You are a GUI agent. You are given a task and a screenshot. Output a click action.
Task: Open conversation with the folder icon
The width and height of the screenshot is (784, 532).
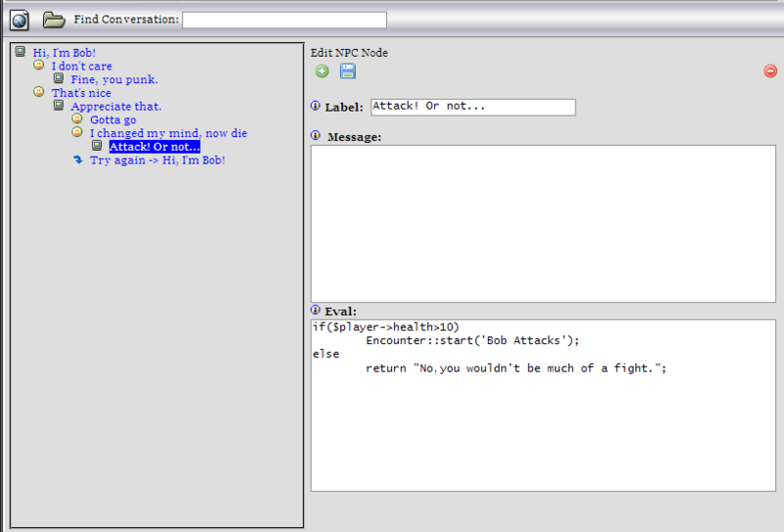53,20
